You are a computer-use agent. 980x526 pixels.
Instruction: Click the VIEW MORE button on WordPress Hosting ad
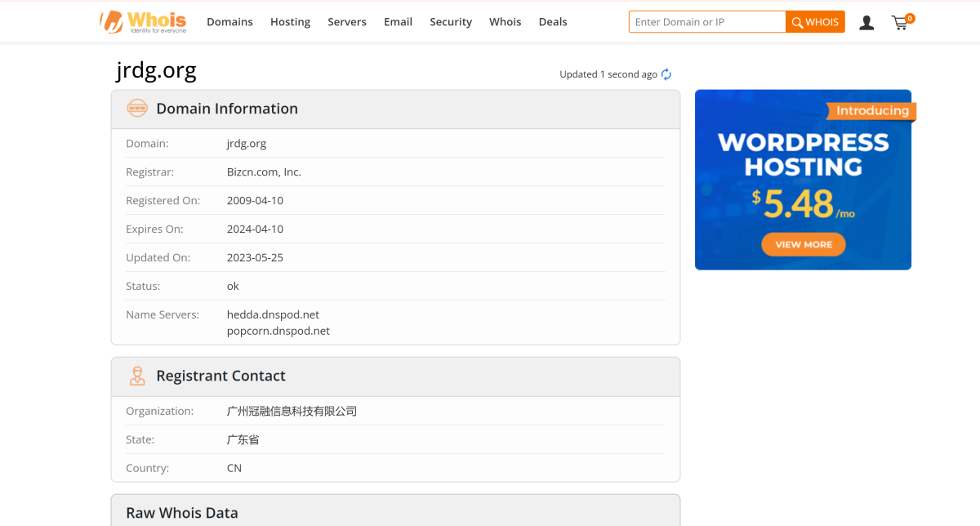coord(803,244)
